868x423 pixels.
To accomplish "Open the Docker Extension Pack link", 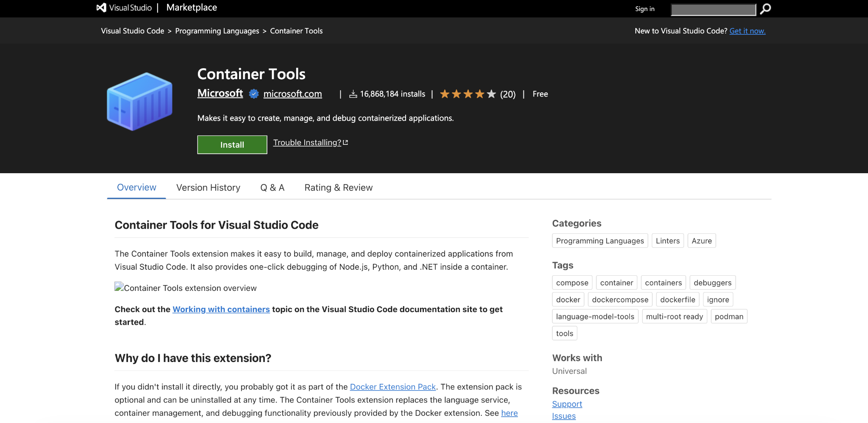I will click(x=393, y=387).
